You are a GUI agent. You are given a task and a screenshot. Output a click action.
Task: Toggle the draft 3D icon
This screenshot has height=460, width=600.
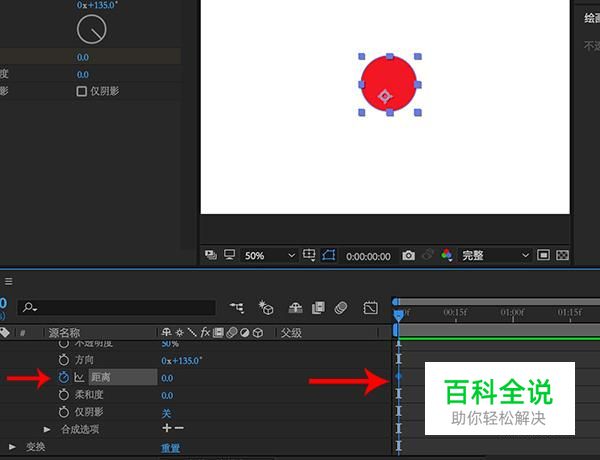click(x=266, y=307)
